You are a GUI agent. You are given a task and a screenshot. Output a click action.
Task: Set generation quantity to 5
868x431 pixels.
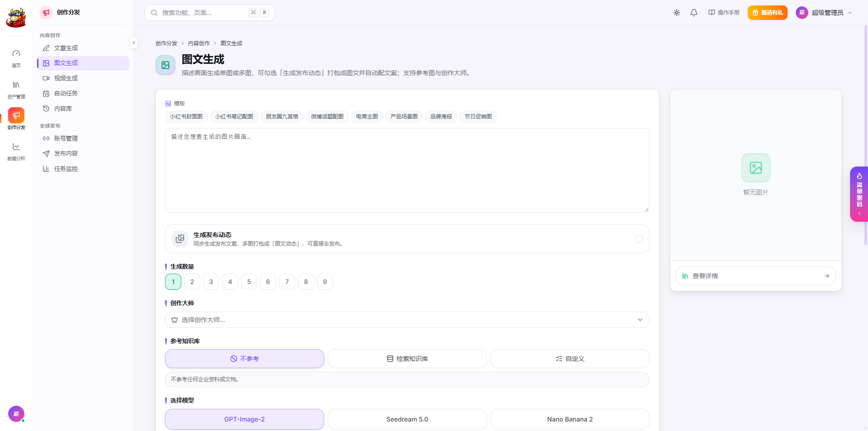(x=249, y=282)
